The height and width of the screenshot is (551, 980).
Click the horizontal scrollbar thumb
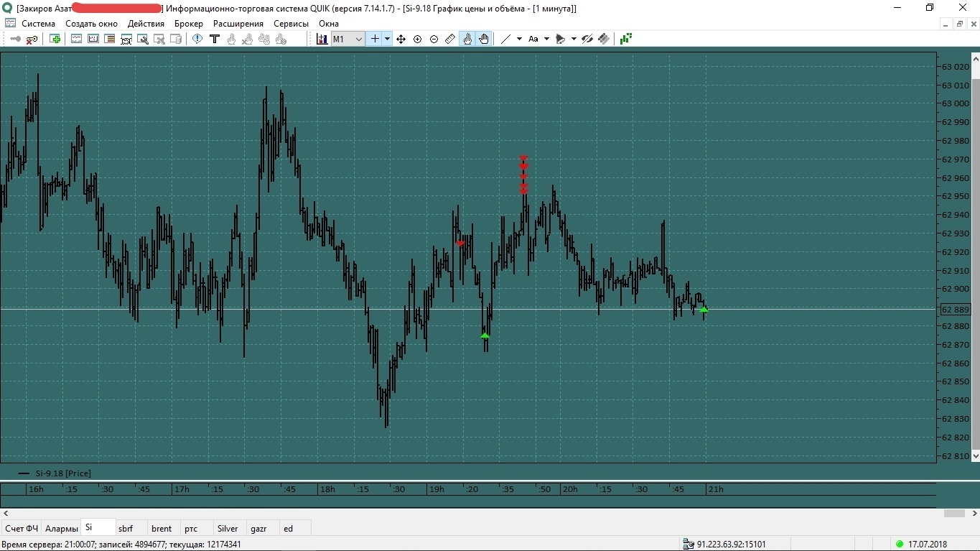[x=954, y=513]
